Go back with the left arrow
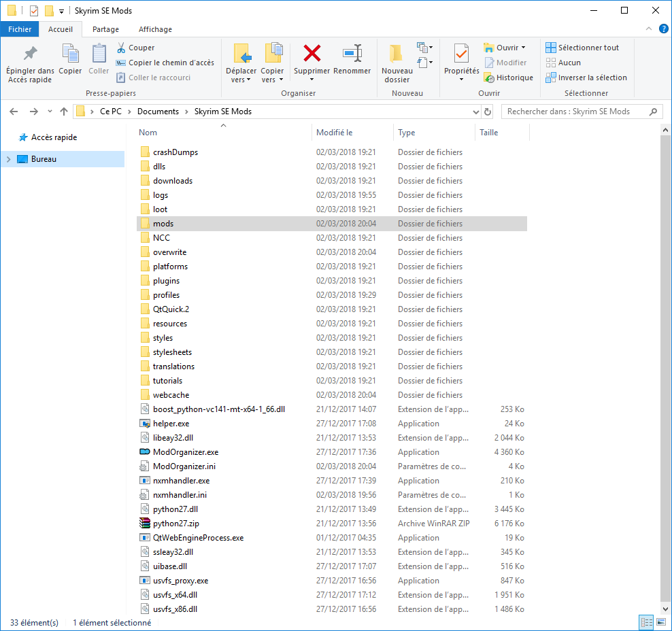Viewport: 672px width, 631px height. (x=14, y=112)
